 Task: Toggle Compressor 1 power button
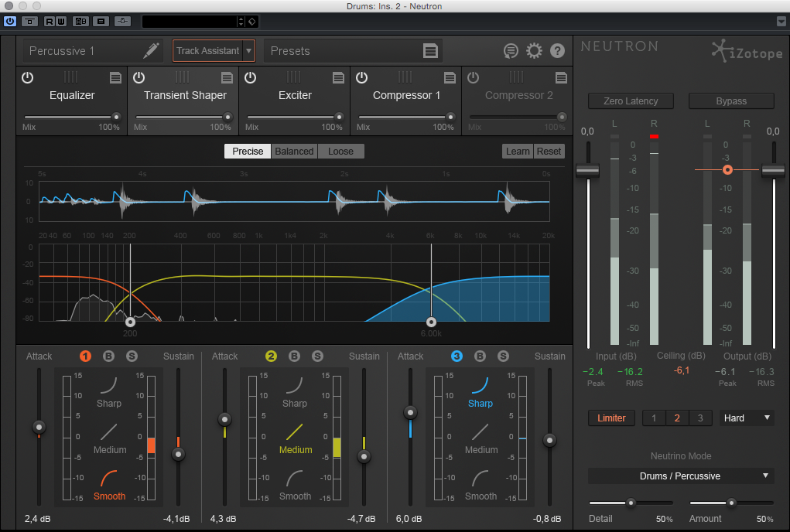362,77
